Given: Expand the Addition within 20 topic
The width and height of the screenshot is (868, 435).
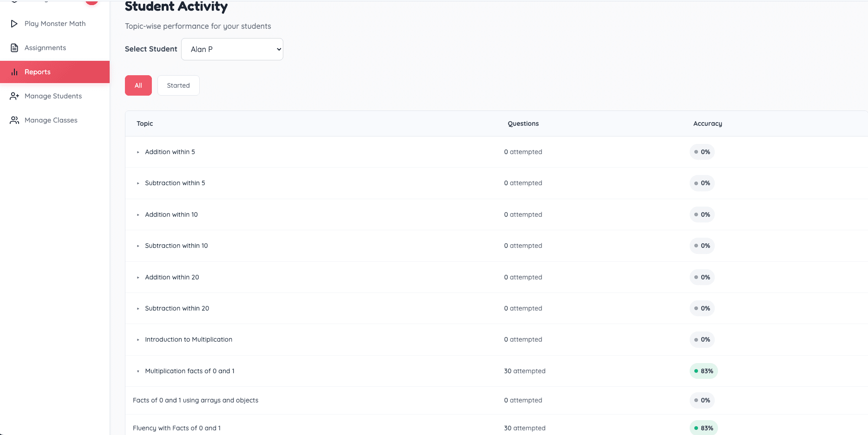Looking at the screenshot, I should tap(138, 278).
